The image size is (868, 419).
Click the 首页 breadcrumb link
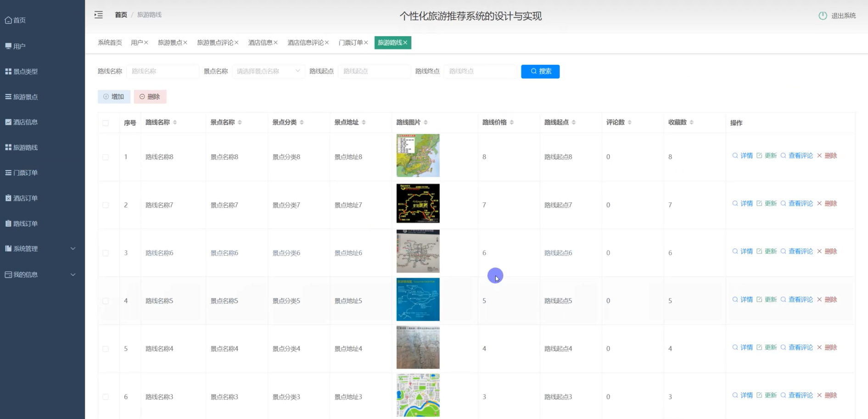121,15
